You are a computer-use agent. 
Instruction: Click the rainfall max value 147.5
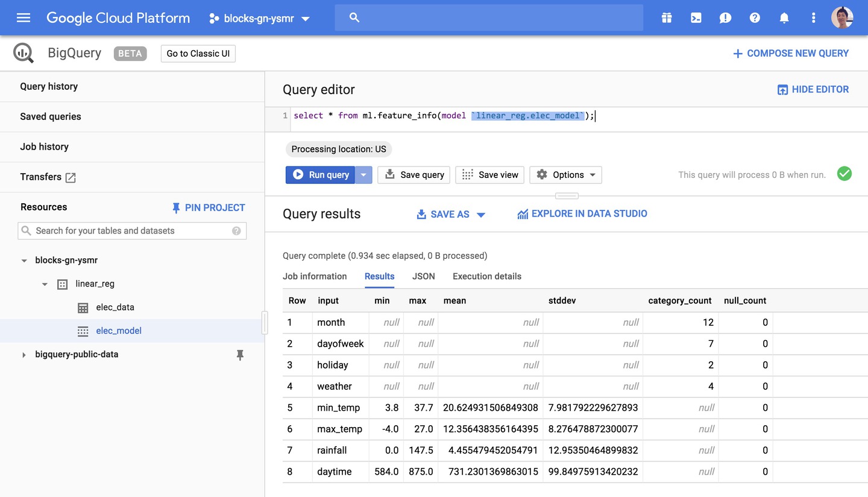pyautogui.click(x=421, y=451)
